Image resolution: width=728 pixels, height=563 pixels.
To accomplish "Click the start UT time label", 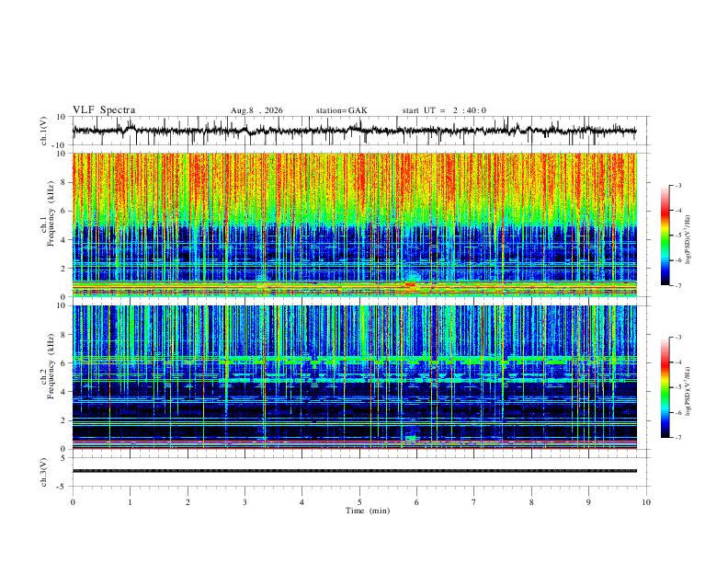I will click(x=444, y=110).
